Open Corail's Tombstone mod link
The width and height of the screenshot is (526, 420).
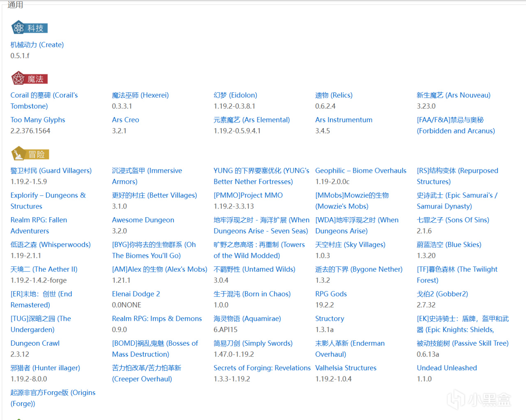coord(44,101)
